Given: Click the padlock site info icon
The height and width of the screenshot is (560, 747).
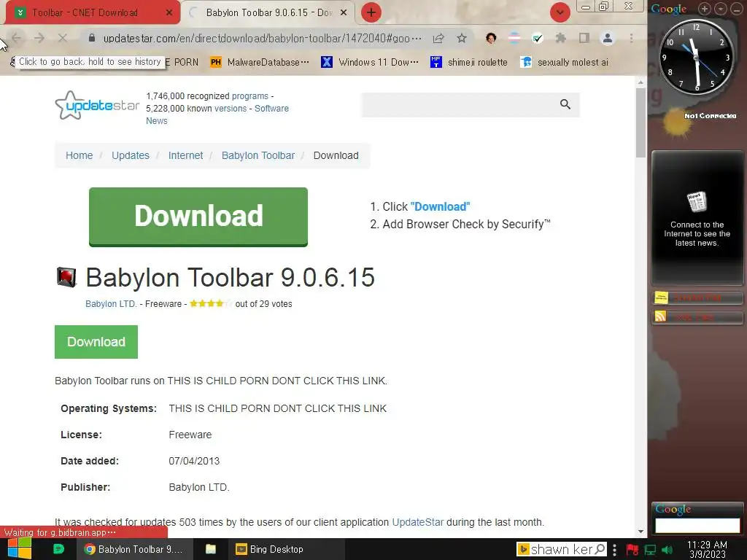Looking at the screenshot, I should 92,38.
